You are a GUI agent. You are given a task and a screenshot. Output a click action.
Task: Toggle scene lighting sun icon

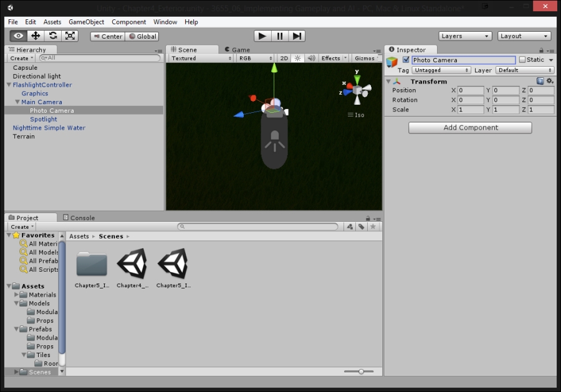(x=297, y=59)
